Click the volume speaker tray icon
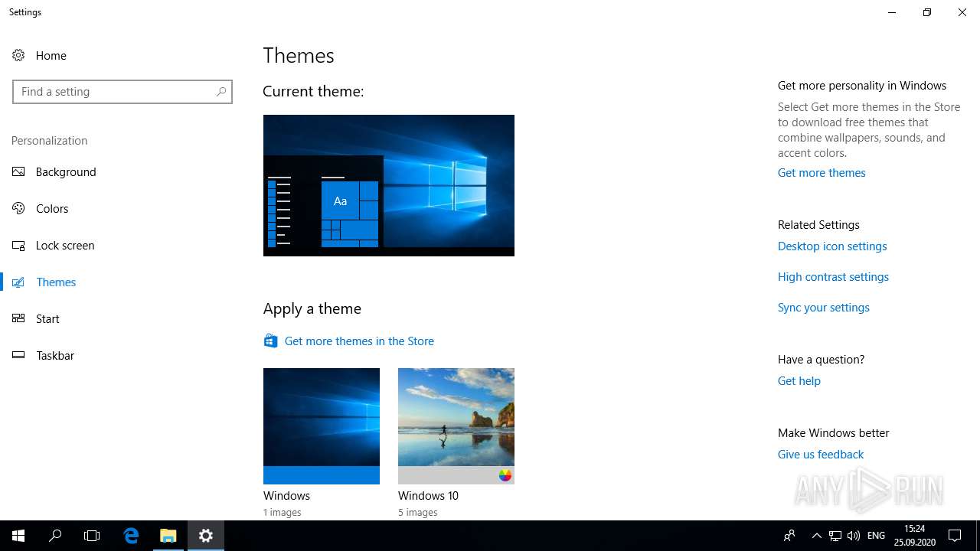The image size is (980, 551). (x=854, y=536)
